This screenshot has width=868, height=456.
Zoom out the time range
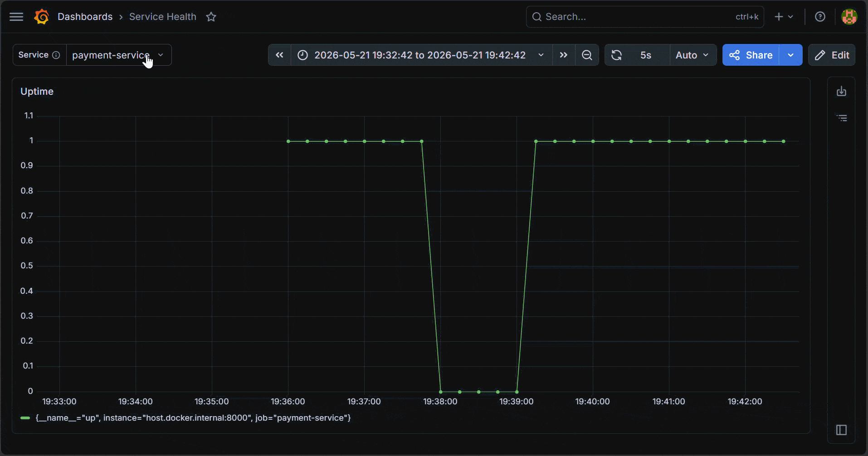pos(587,55)
